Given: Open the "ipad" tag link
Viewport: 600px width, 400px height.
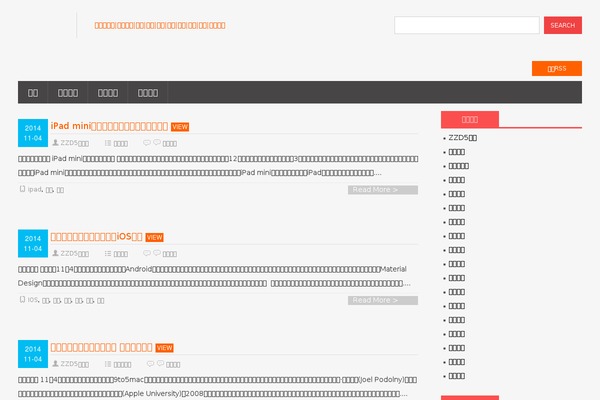Looking at the screenshot, I should coord(34,189).
